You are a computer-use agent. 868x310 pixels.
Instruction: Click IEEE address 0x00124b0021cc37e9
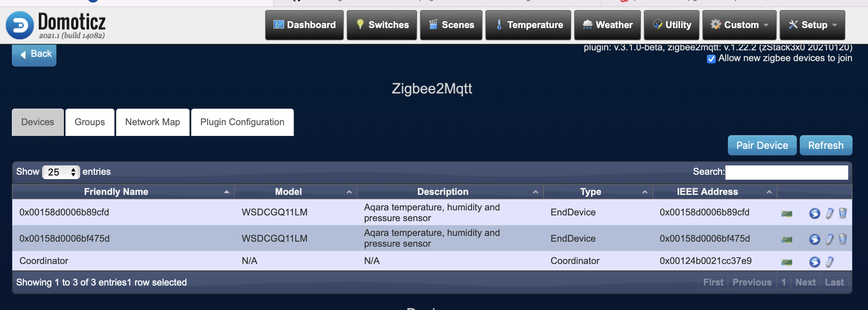click(706, 261)
